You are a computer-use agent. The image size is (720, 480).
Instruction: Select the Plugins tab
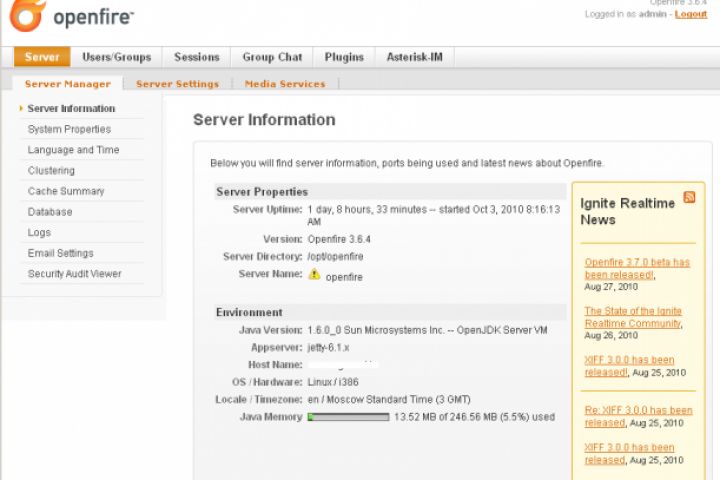[x=344, y=57]
